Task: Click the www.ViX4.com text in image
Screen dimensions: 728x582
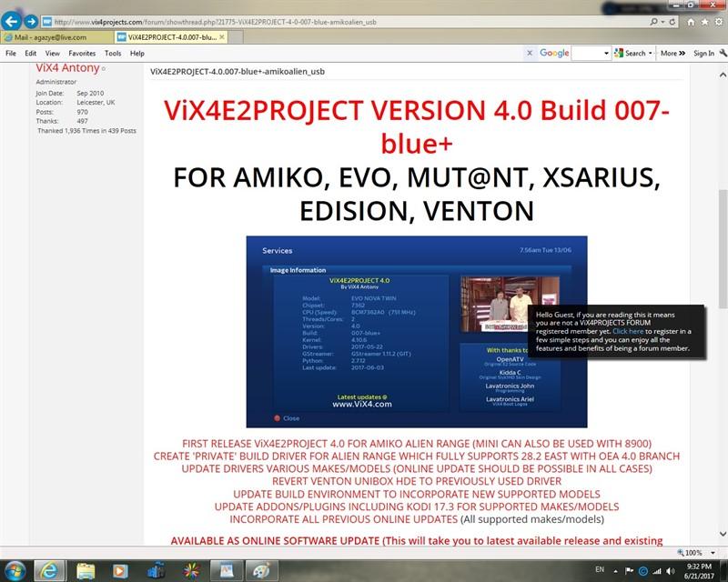Action: click(362, 405)
